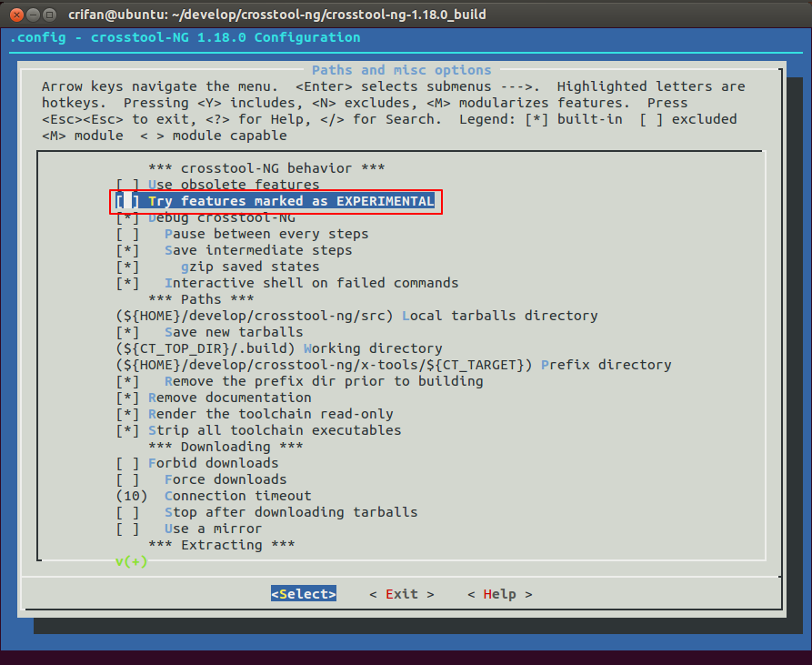Toggle 'Stop after downloading tarballs'
This screenshot has width=812, height=665.
266,512
